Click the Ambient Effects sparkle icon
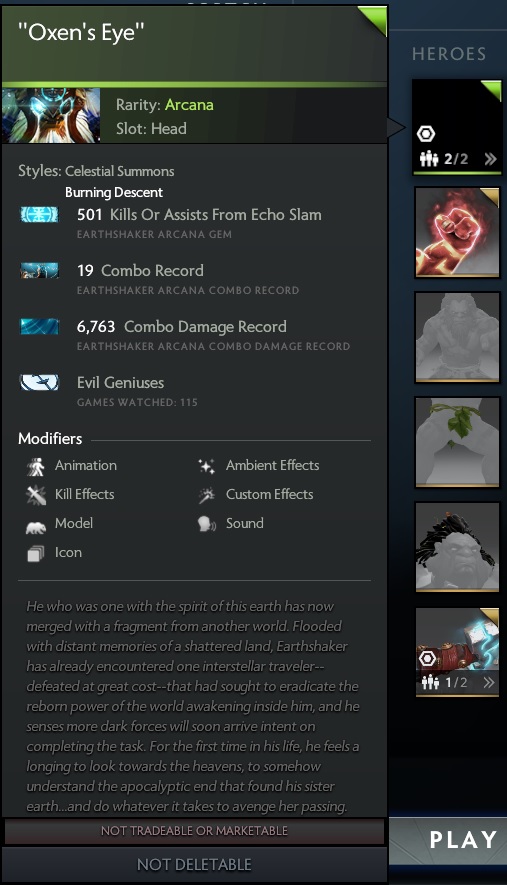 point(207,466)
